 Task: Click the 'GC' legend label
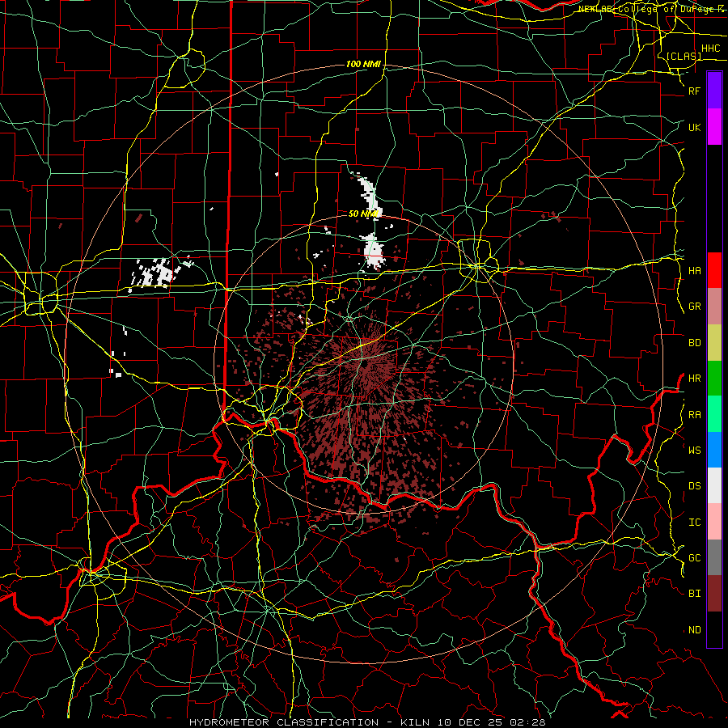695,558
